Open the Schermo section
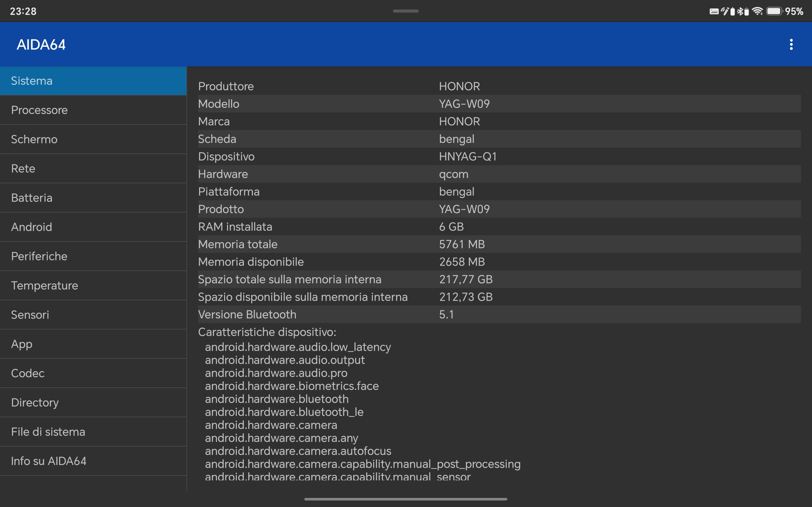The image size is (812, 507). click(93, 139)
